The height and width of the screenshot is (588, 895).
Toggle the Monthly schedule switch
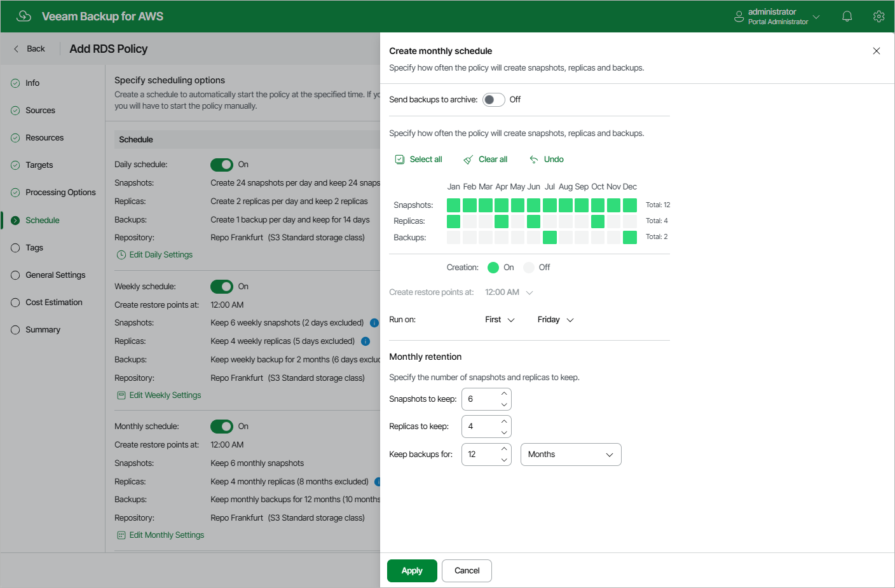point(222,427)
